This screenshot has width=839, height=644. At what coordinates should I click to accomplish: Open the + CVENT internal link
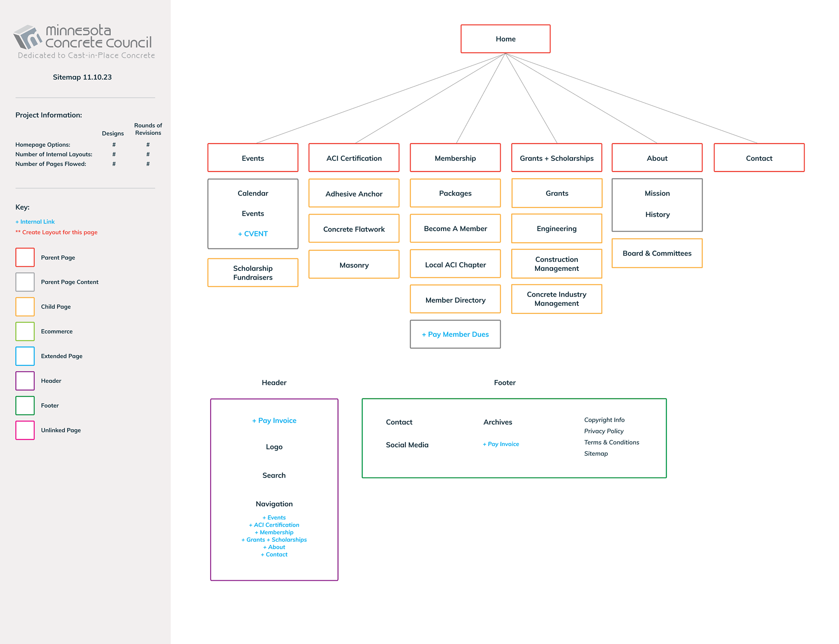coord(253,234)
